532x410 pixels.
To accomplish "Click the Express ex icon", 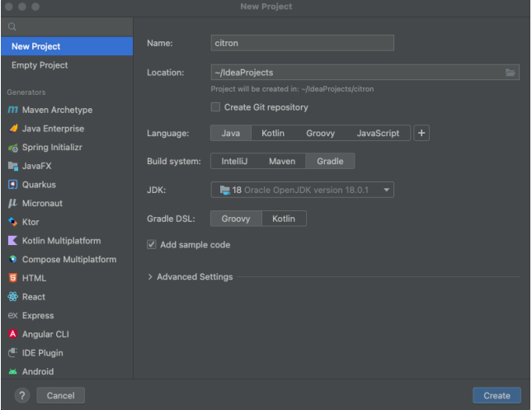I will (13, 315).
